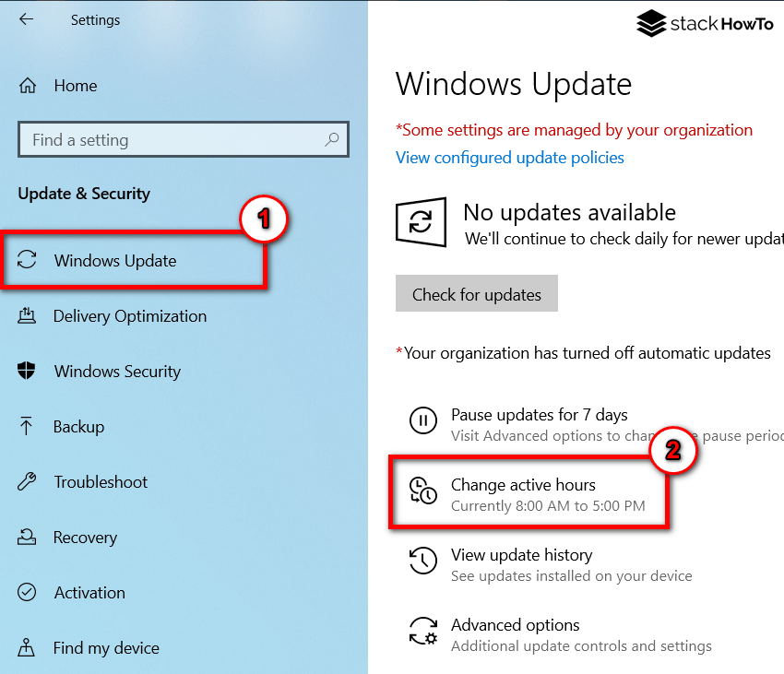
Task: Select the Change active hours clock icon
Action: [x=422, y=491]
